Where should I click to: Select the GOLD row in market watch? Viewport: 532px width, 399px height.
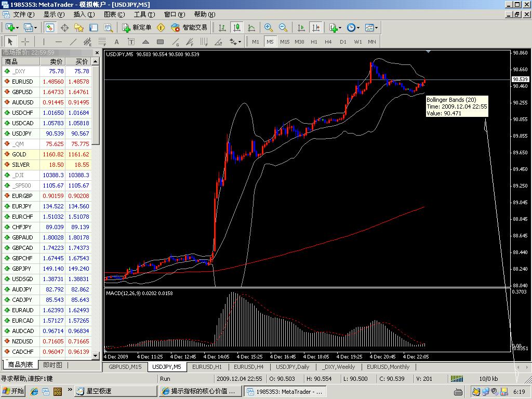47,154
